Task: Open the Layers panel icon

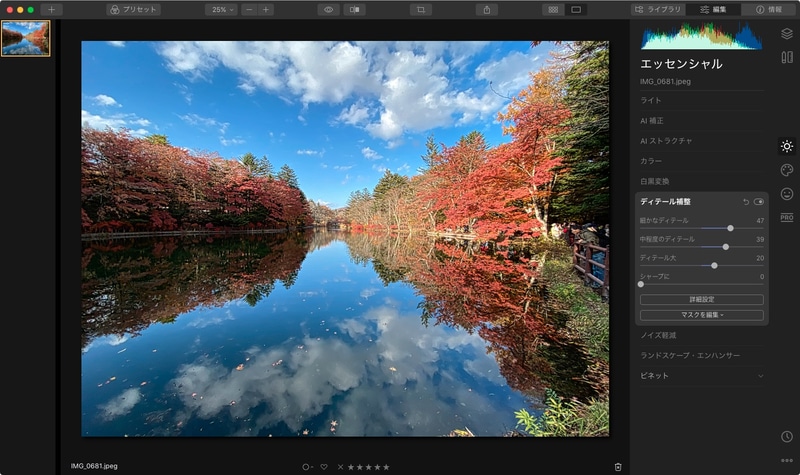Action: point(787,34)
